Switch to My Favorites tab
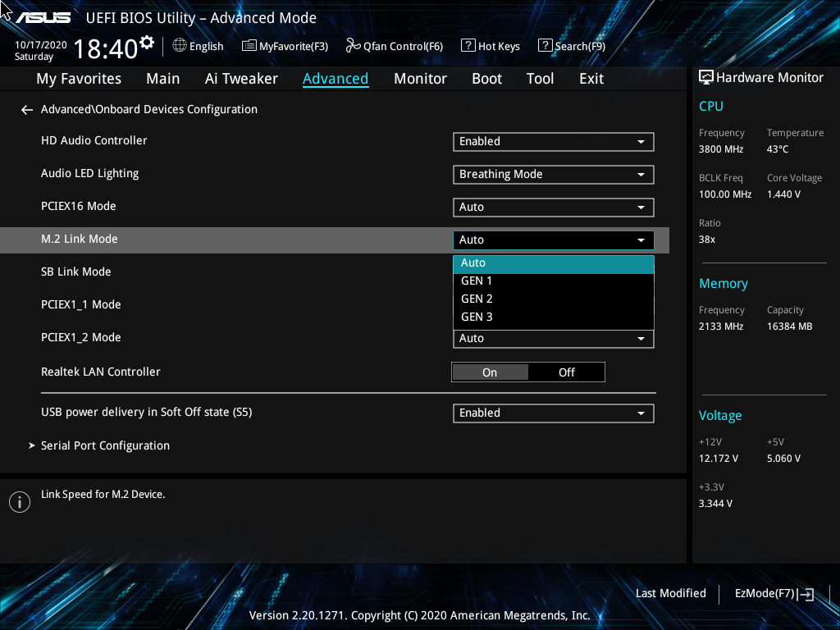This screenshot has height=630, width=840. click(x=79, y=79)
